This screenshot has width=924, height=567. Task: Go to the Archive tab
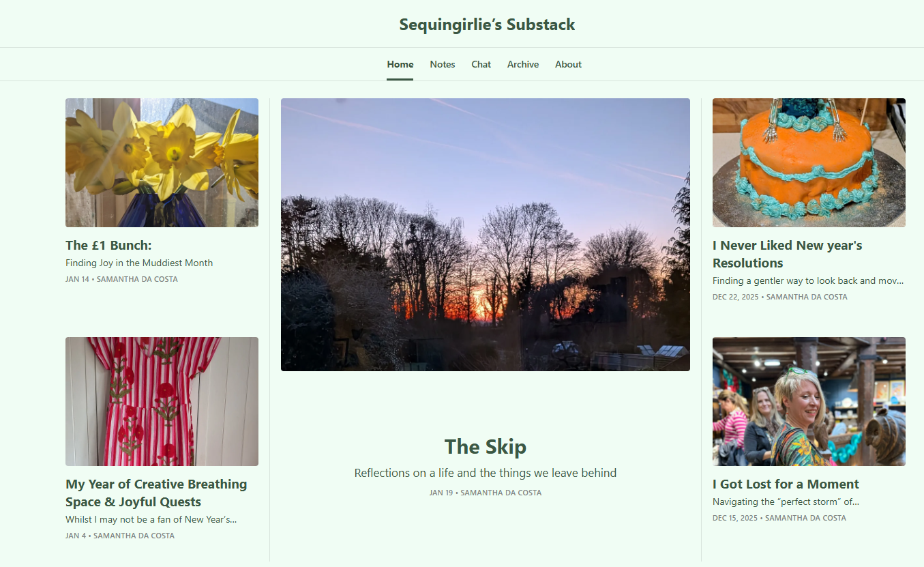pos(523,64)
